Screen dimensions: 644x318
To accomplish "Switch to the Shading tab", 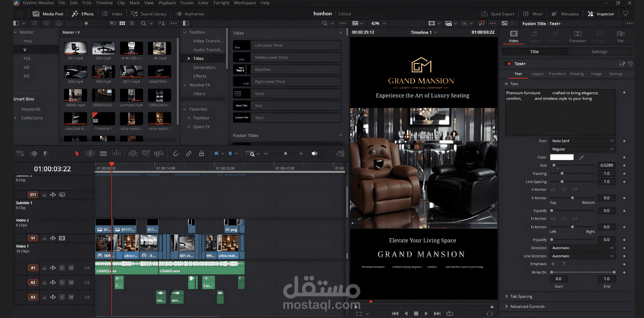I will tap(577, 74).
